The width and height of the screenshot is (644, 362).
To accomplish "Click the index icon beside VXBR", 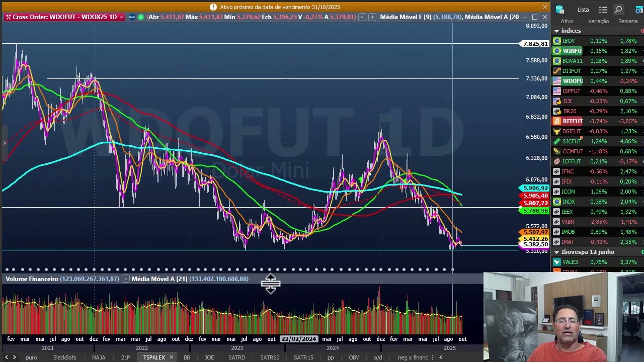I will 556,222.
